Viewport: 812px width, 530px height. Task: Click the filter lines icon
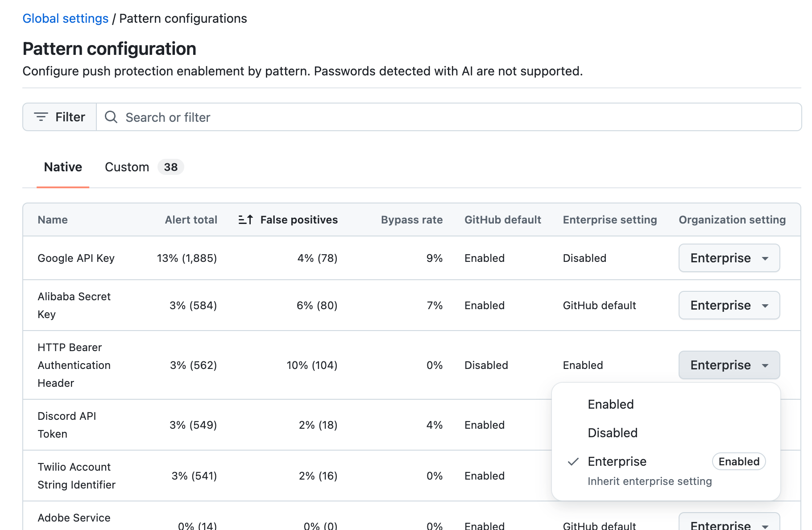[x=41, y=117]
